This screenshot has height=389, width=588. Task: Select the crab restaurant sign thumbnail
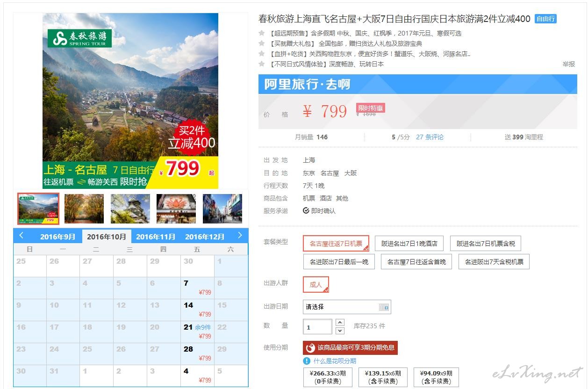(x=176, y=209)
